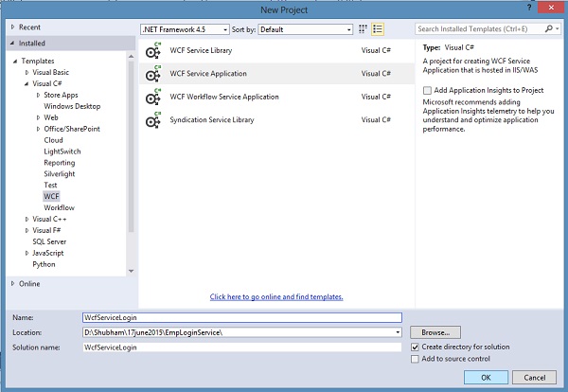The image size is (568, 392).
Task: Click 'Visual C#' language in the WCF Service Application row
Action: tap(376, 74)
